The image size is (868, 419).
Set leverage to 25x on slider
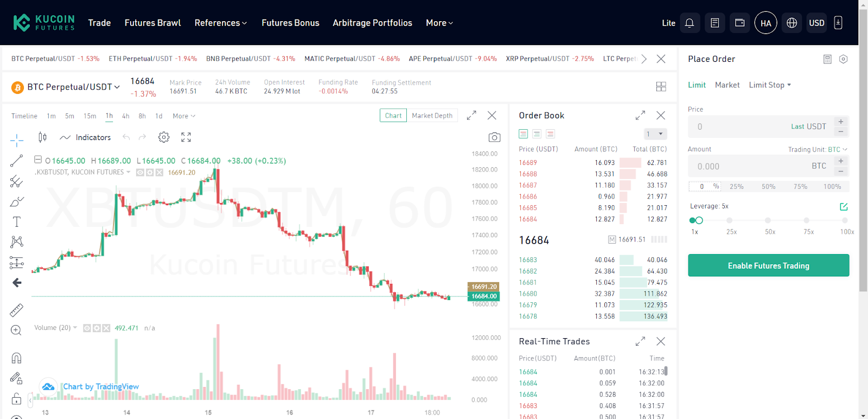click(730, 221)
